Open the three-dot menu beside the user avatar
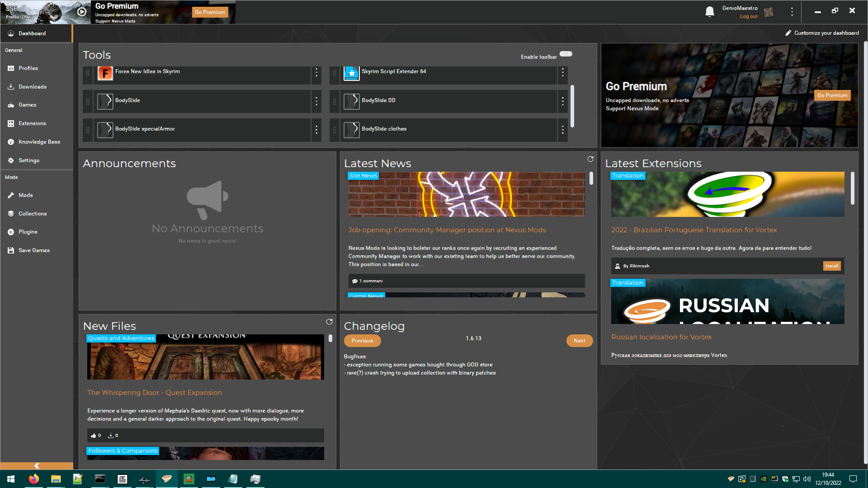The image size is (868, 488). [792, 12]
